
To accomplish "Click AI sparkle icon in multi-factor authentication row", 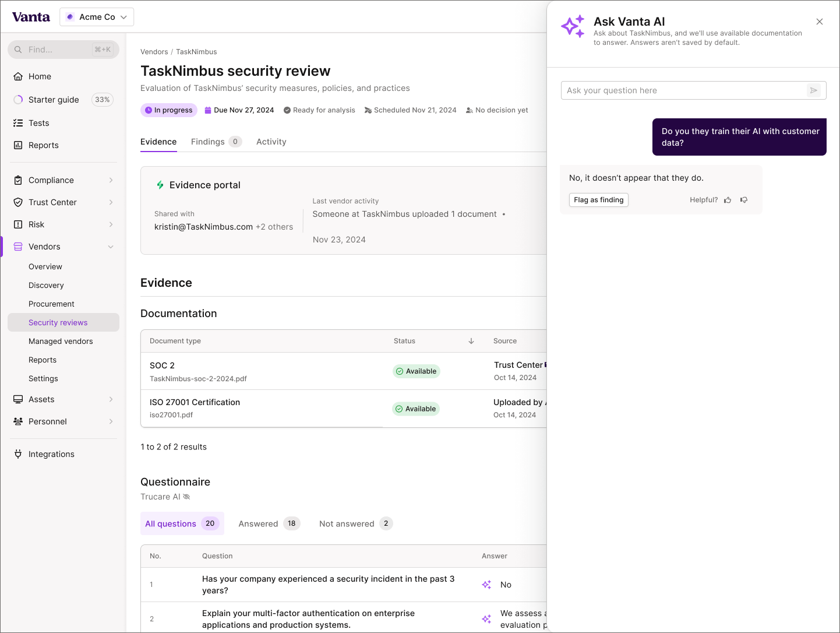I will pyautogui.click(x=486, y=619).
